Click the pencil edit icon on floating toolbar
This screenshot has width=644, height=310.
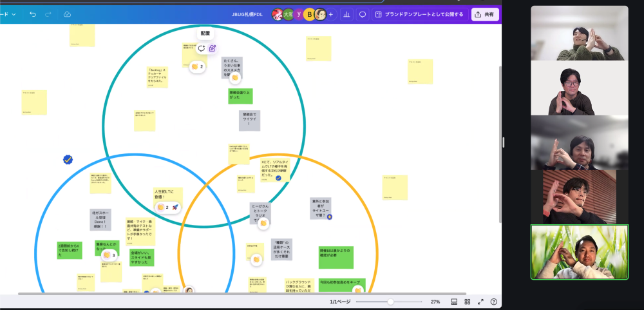pyautogui.click(x=213, y=48)
